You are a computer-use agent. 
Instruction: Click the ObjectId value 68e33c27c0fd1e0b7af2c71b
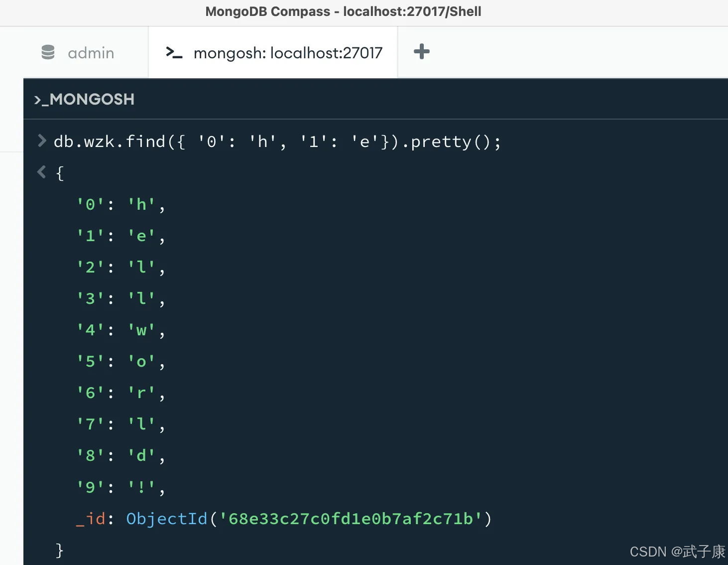point(351,519)
